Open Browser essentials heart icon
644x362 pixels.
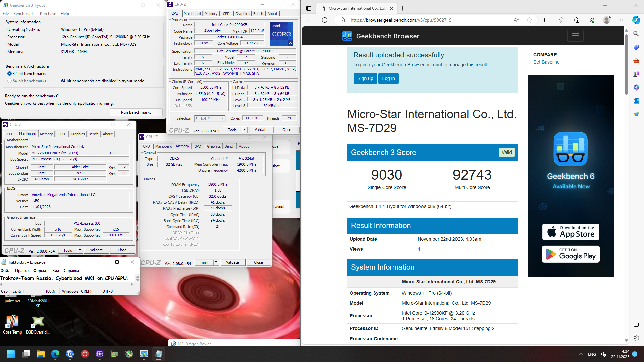tap(591, 20)
